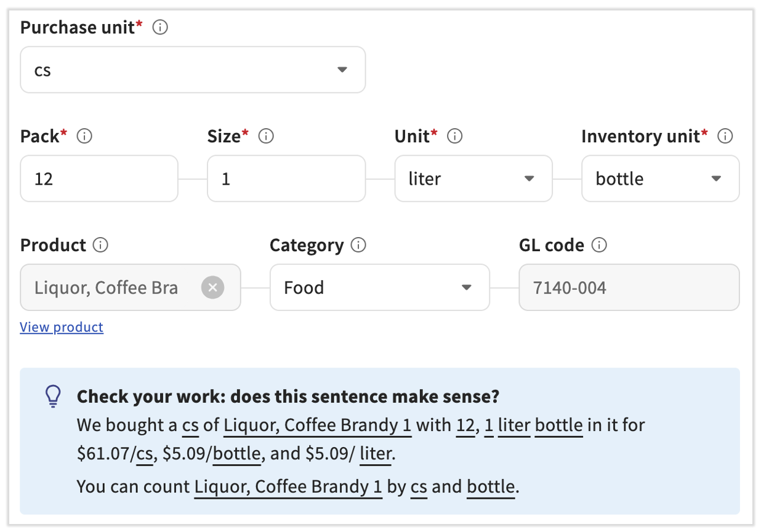The image size is (761, 532).
Task: Expand the Category dropdown set to Food
Action: (x=379, y=288)
